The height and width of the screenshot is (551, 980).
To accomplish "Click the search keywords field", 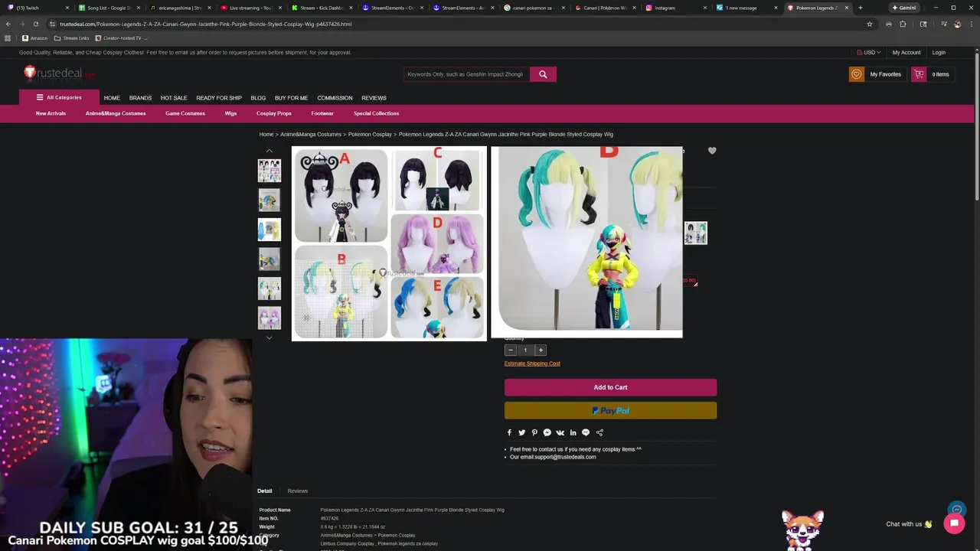I will point(466,74).
